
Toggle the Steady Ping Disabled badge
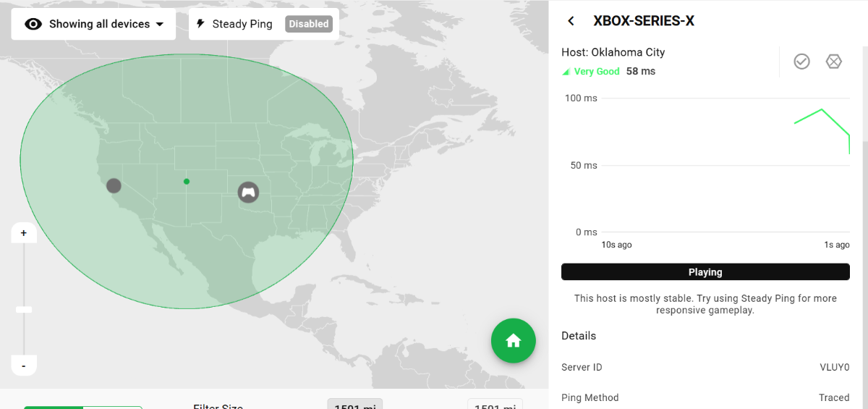pos(309,24)
